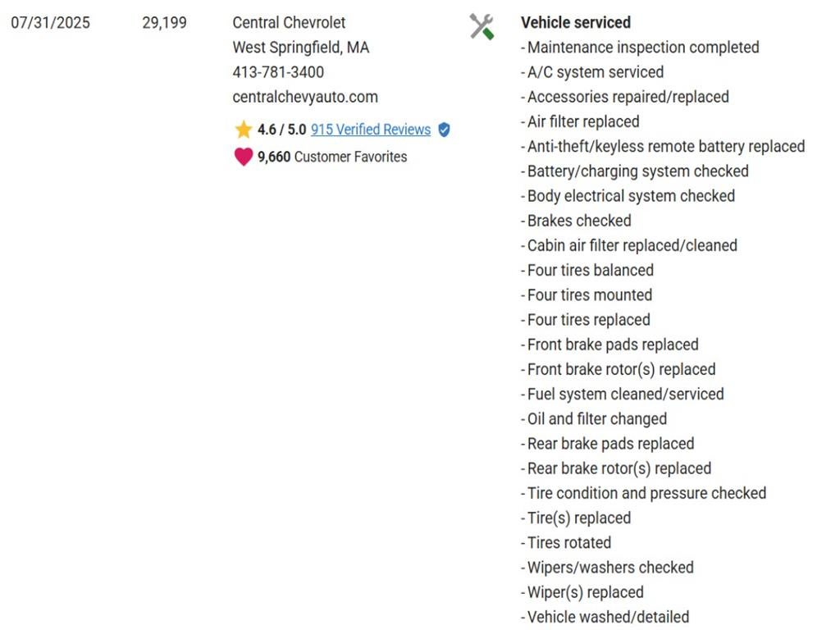Select the Oil and filter changed entry

(x=596, y=419)
